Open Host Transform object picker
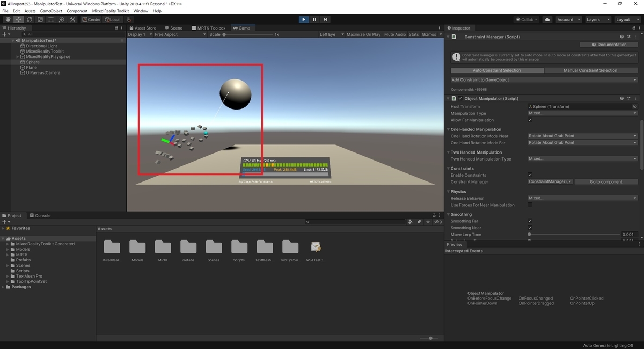The width and height of the screenshot is (644, 349). (x=635, y=107)
